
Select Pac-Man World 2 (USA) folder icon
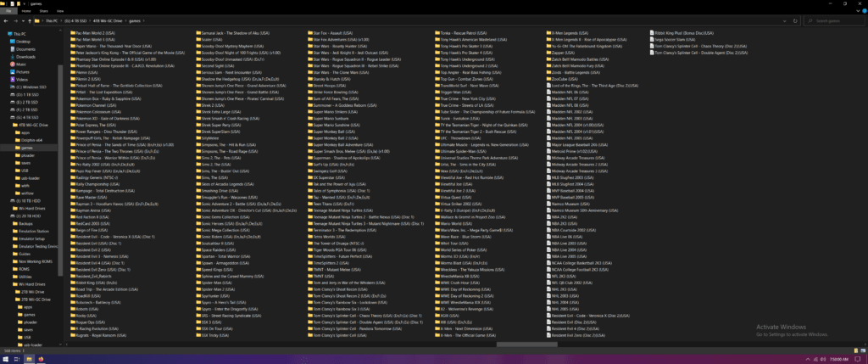click(73, 33)
